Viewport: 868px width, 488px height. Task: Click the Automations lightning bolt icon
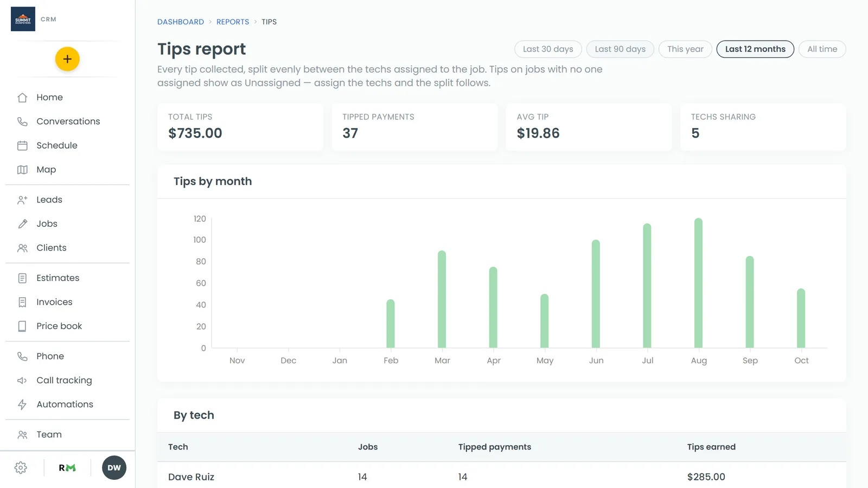(x=22, y=404)
